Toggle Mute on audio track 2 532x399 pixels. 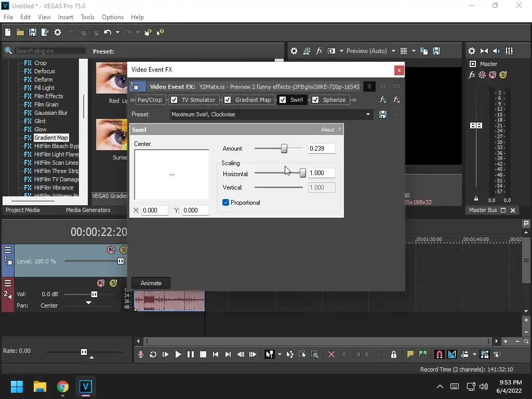(x=101, y=283)
